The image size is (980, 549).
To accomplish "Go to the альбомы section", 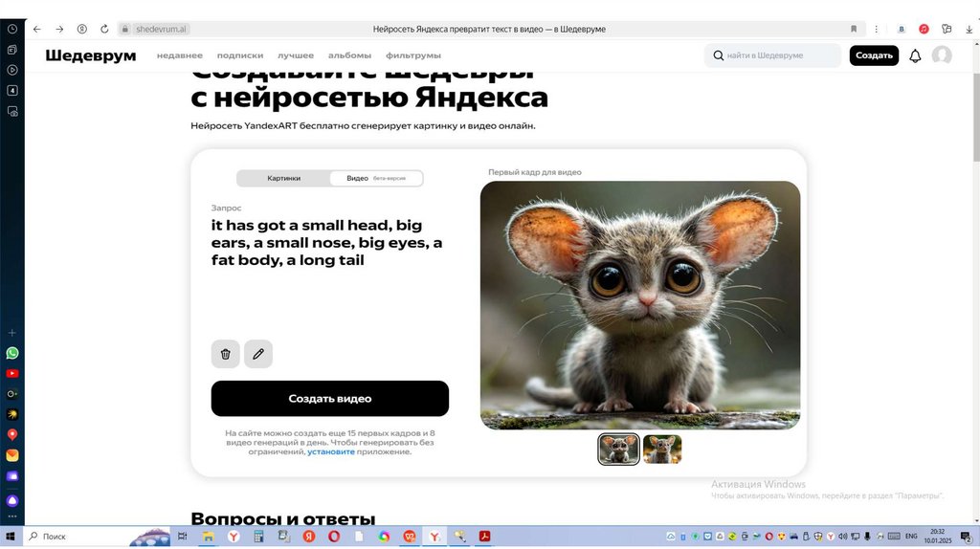I will [x=349, y=55].
